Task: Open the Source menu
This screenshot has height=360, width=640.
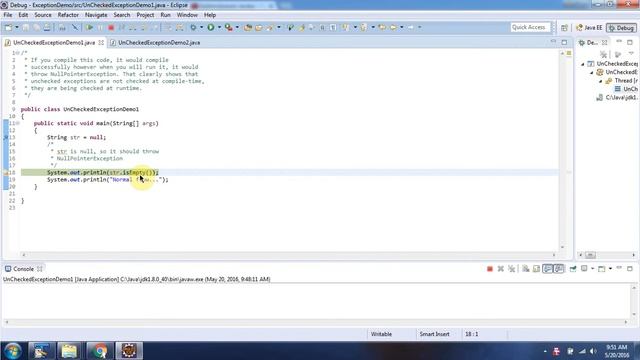Action: point(43,15)
